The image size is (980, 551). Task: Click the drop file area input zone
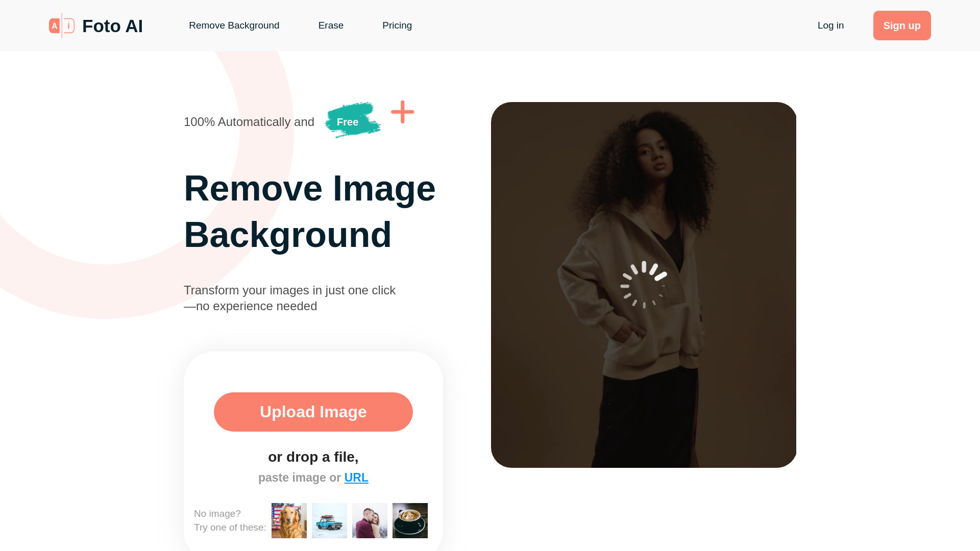tap(313, 458)
